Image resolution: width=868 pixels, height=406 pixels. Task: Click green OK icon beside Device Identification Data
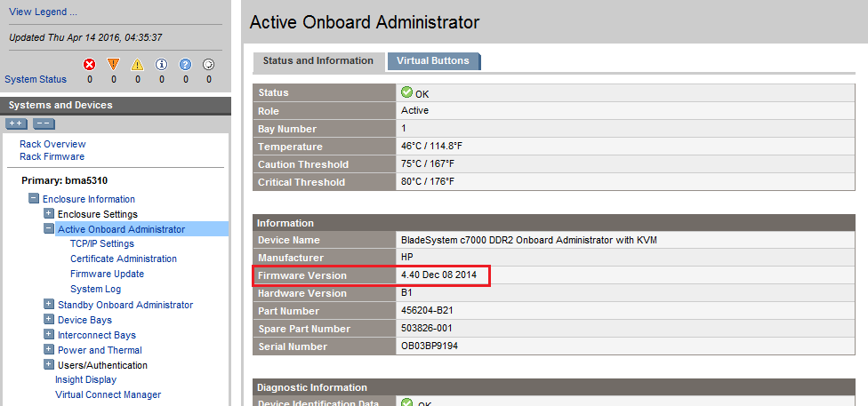point(407,402)
